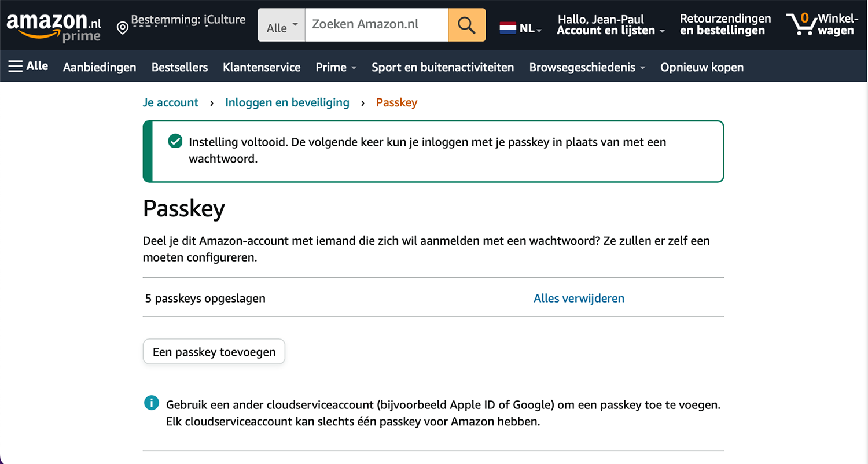Click the green checkmark in the confirmation banner
This screenshot has height=464, width=868.
(x=175, y=141)
